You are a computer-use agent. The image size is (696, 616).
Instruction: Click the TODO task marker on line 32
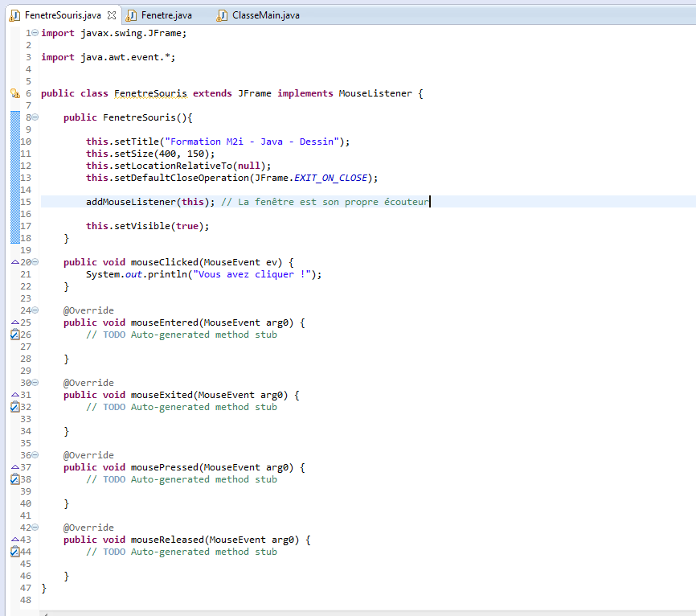tap(14, 407)
